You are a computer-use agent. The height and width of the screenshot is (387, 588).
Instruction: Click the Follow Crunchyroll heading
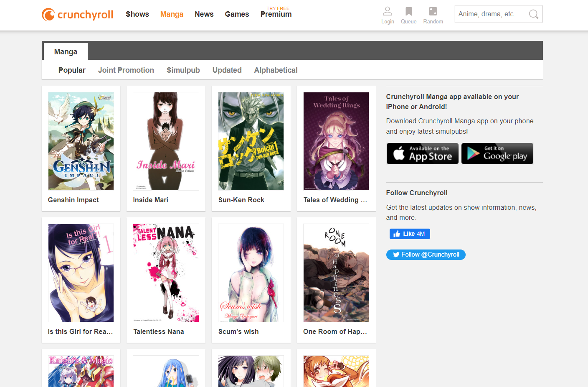click(x=417, y=193)
